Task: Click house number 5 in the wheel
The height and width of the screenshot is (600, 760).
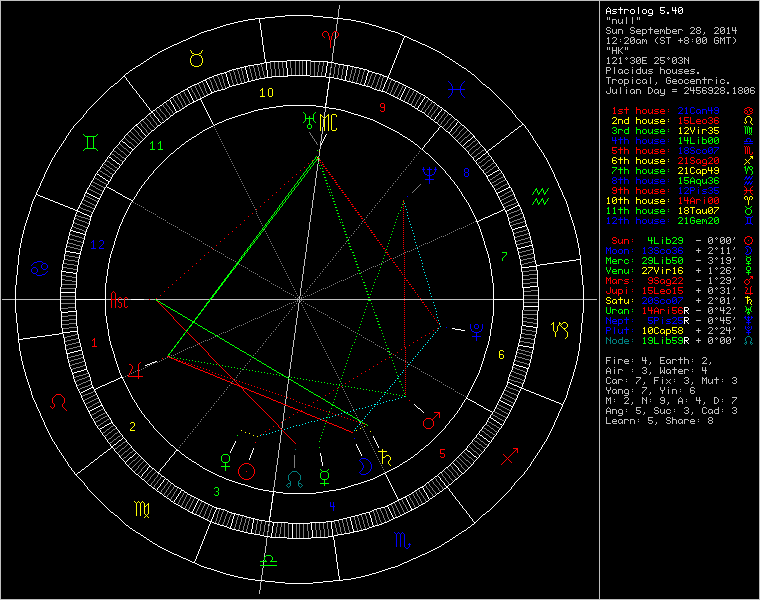Action: click(442, 454)
